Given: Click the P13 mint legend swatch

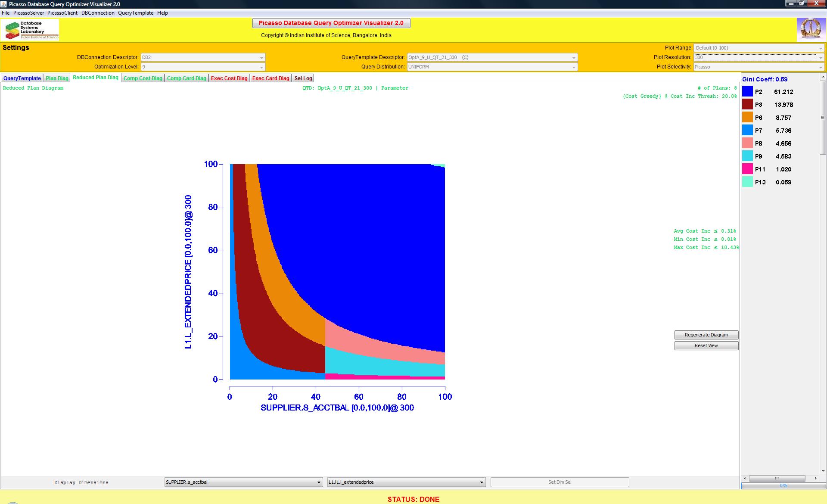Looking at the screenshot, I should coord(747,182).
